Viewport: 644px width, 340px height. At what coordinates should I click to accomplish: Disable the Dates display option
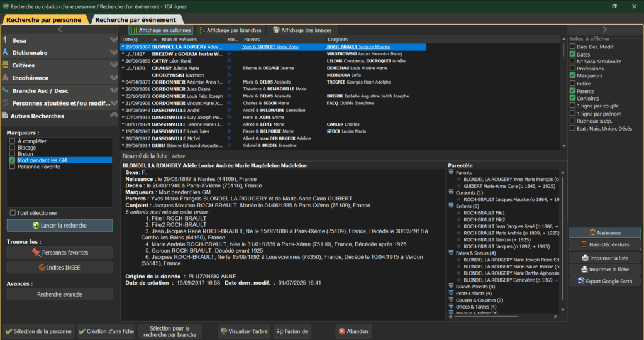[572, 54]
